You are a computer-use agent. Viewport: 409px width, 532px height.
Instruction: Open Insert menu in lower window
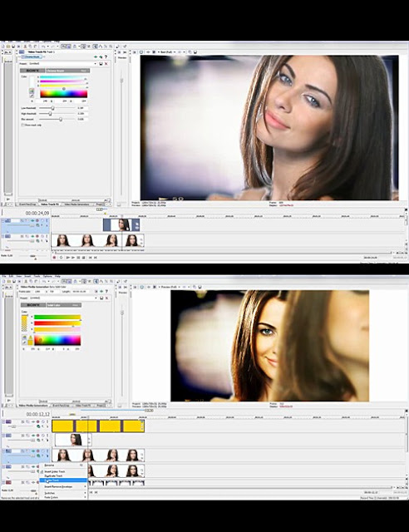(27, 276)
